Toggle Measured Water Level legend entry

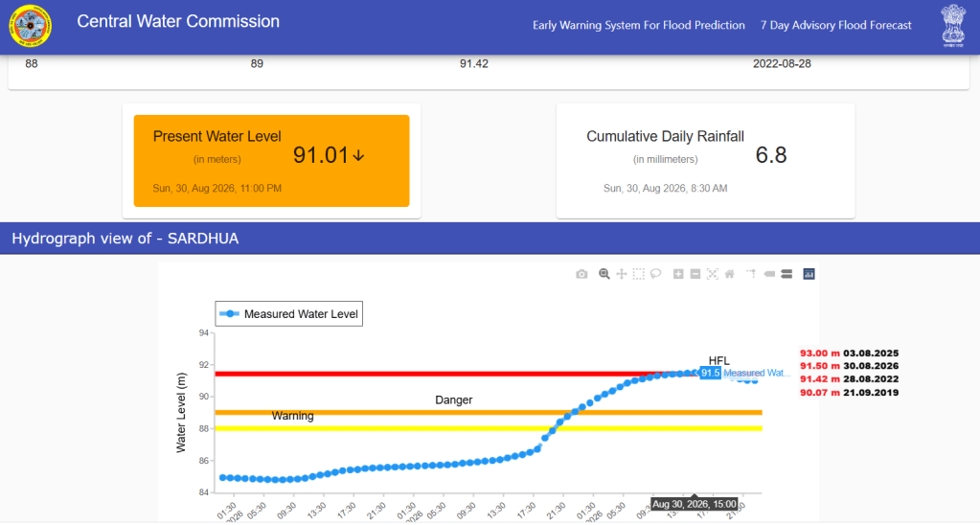289,313
